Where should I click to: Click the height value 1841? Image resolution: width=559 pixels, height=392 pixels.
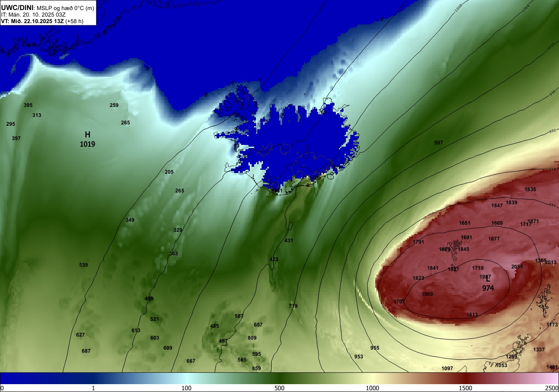[433, 268]
